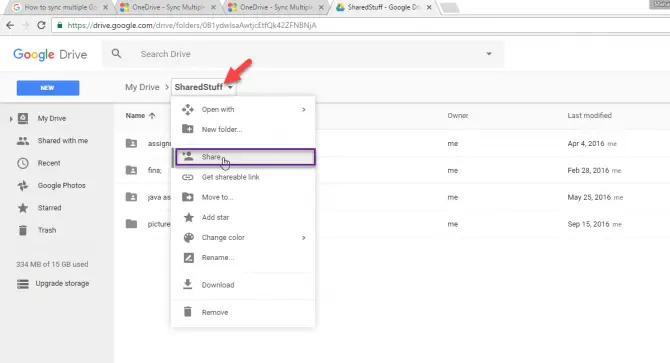Click the Trash bin icon in sidebar

23,230
